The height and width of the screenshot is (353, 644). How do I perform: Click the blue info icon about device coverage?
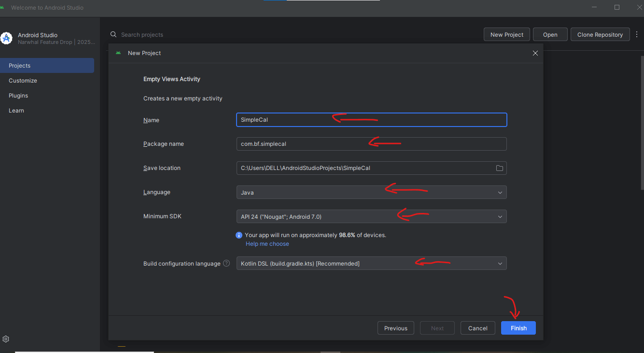238,235
